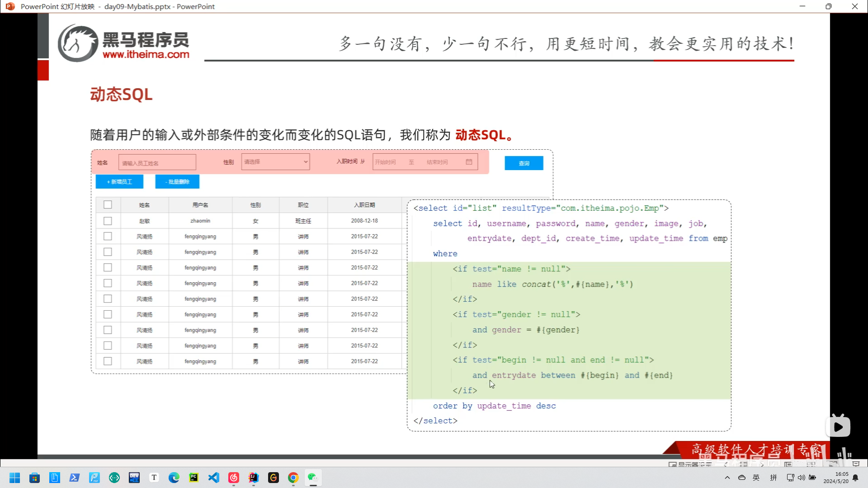Open the Windows Start menu
Screen dimensions: 868x488
(15, 478)
